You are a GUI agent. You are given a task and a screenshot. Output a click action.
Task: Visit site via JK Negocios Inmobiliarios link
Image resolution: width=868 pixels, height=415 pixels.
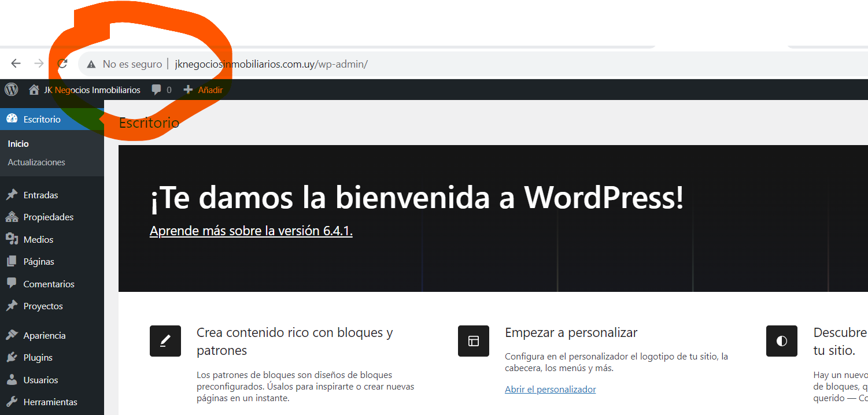(92, 90)
